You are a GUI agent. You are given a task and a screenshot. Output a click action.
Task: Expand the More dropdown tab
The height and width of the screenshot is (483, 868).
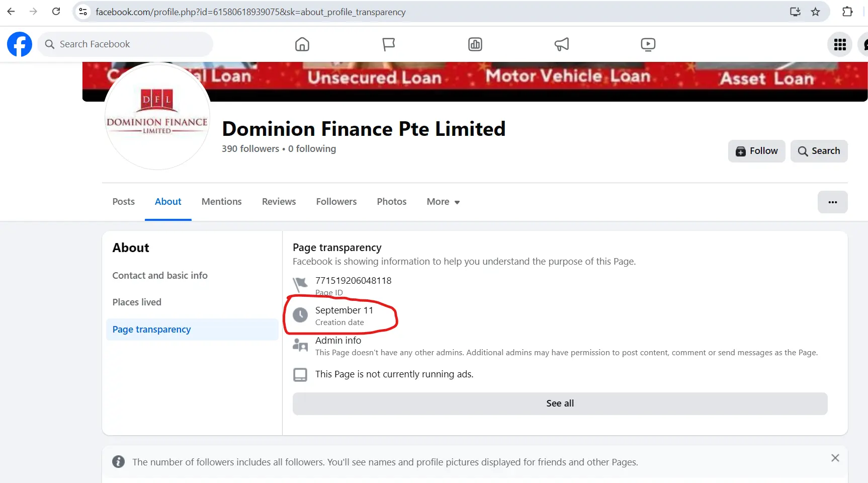(443, 202)
